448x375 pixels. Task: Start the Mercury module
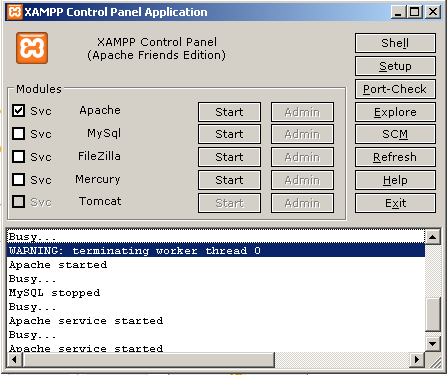229,180
